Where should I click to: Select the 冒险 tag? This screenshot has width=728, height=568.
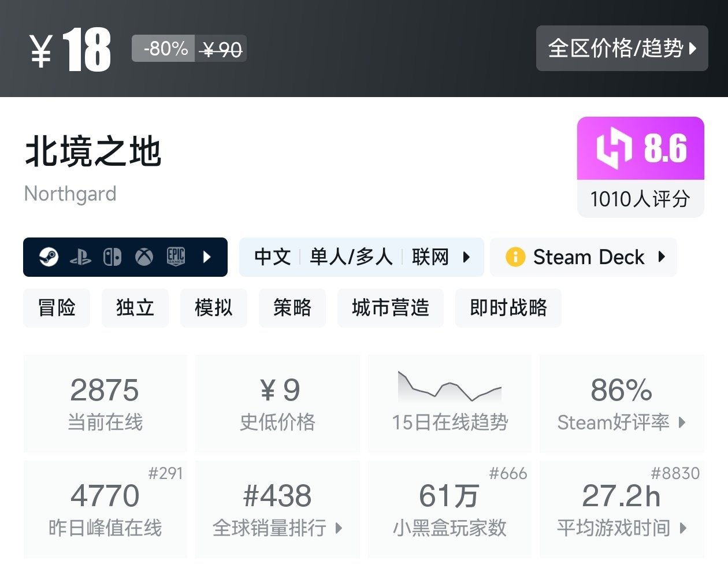pyautogui.click(x=57, y=308)
